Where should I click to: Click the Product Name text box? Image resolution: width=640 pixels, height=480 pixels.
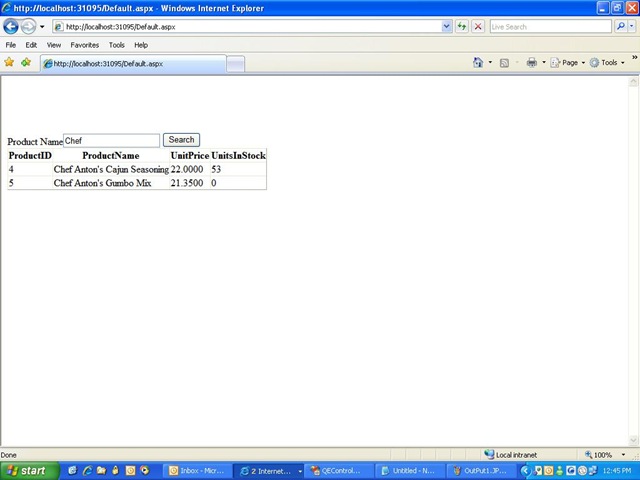111,140
